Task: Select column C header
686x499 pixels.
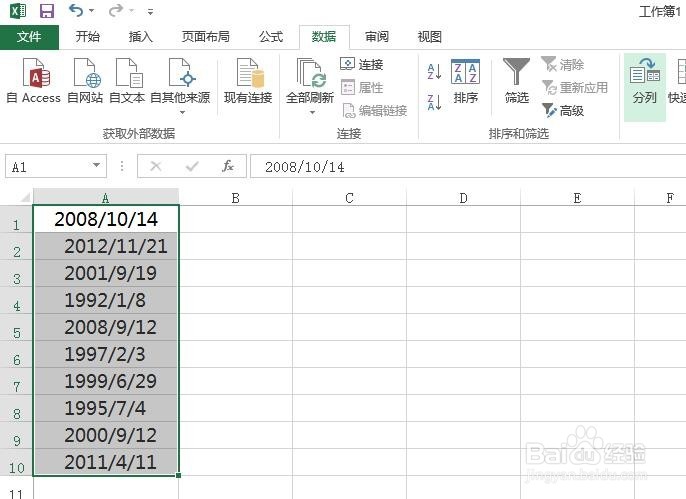Action: (x=349, y=198)
